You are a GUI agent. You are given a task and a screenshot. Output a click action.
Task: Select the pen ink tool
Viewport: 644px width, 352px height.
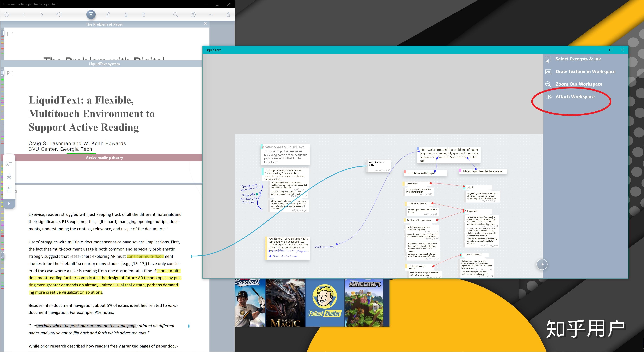click(x=109, y=14)
